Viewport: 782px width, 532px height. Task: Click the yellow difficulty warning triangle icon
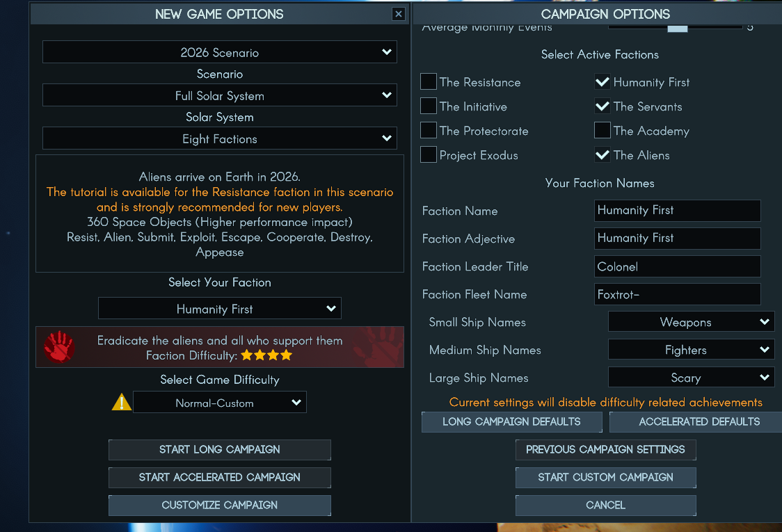121,402
